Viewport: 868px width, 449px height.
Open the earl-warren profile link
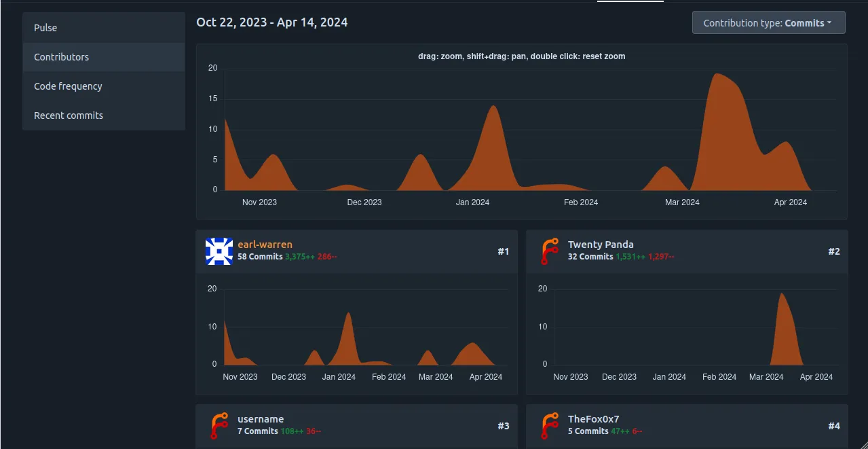point(264,245)
